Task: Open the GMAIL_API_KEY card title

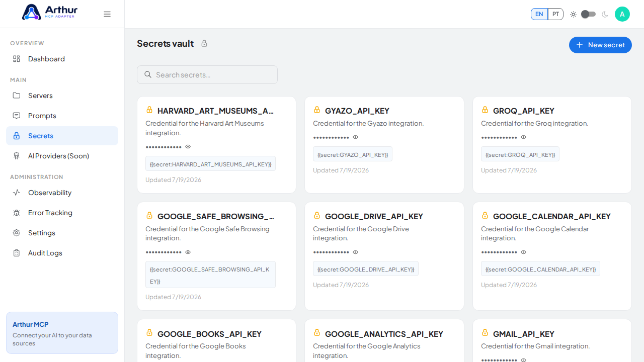Action: click(524, 334)
